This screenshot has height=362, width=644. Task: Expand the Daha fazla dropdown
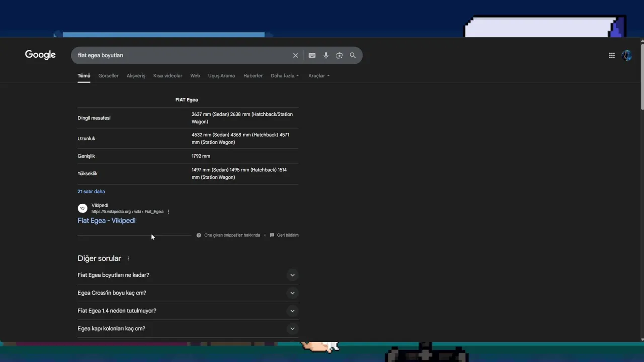285,76
